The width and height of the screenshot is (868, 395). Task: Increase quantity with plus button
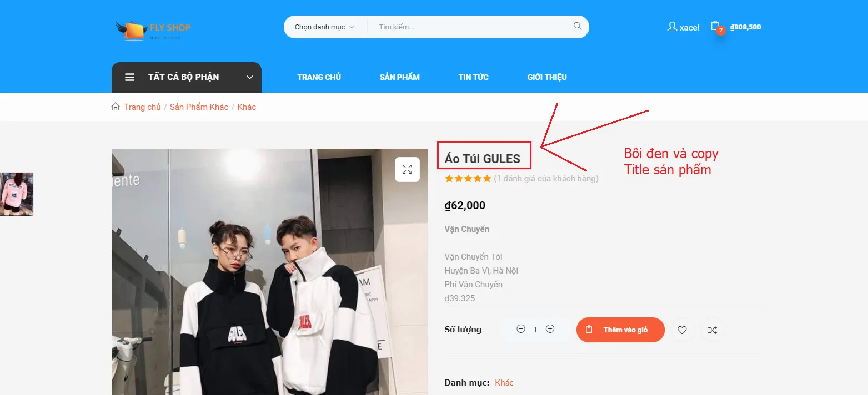coord(550,329)
